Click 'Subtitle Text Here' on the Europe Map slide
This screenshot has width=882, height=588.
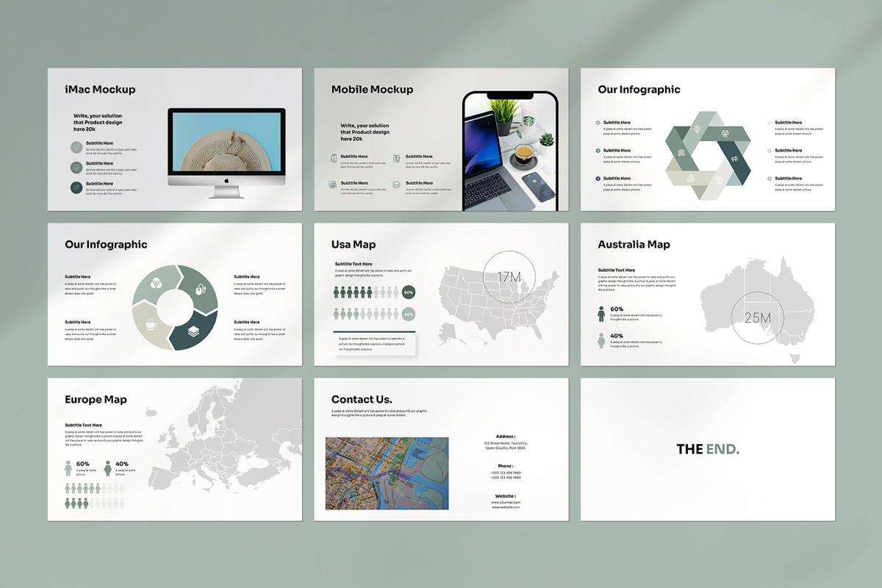pyautogui.click(x=84, y=425)
